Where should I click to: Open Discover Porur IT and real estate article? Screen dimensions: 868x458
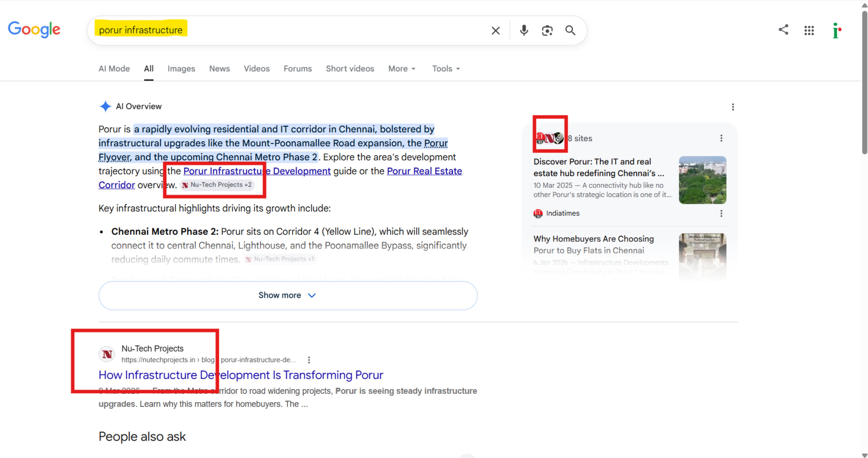point(598,167)
